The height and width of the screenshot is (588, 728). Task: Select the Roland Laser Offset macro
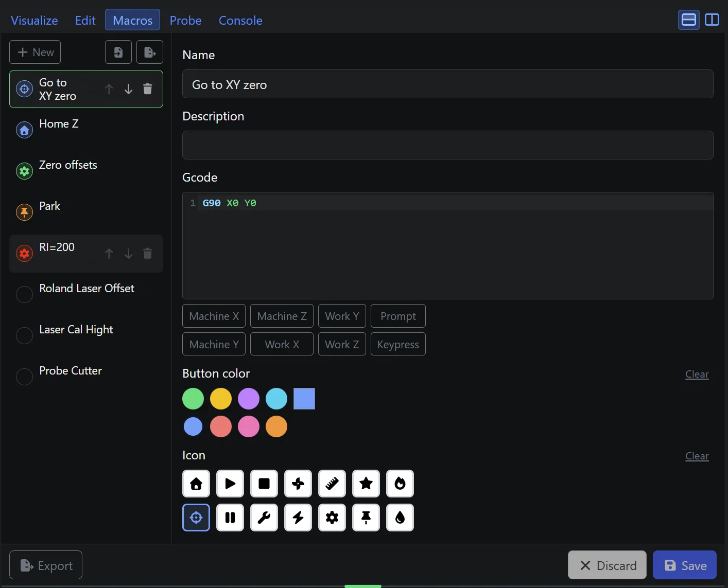[x=86, y=294]
